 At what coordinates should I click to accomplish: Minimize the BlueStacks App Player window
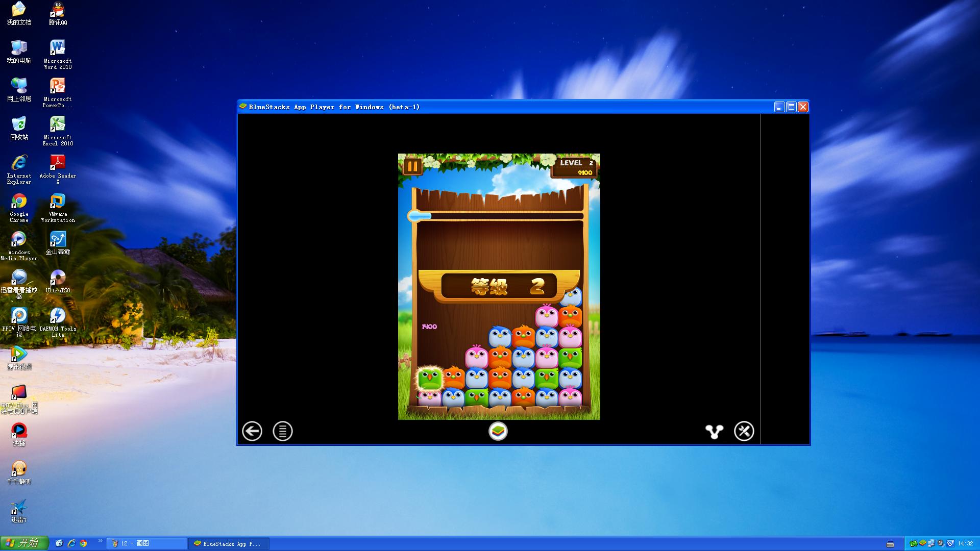click(779, 107)
